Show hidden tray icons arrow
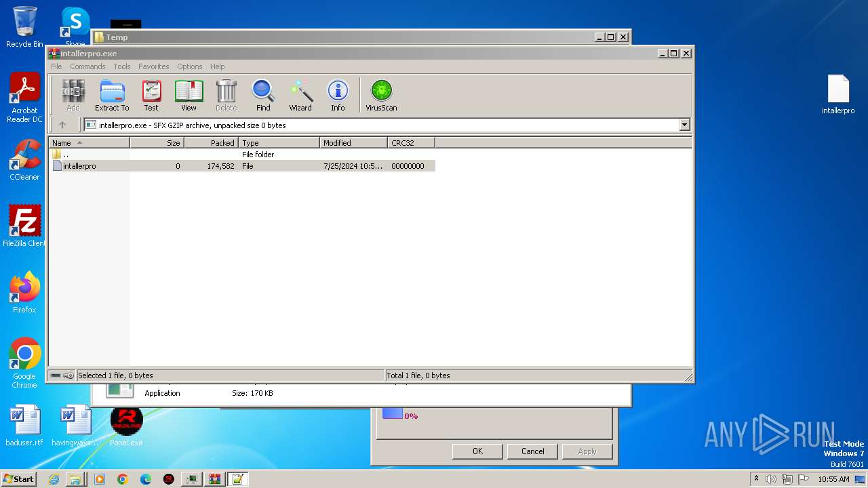 pyautogui.click(x=756, y=479)
